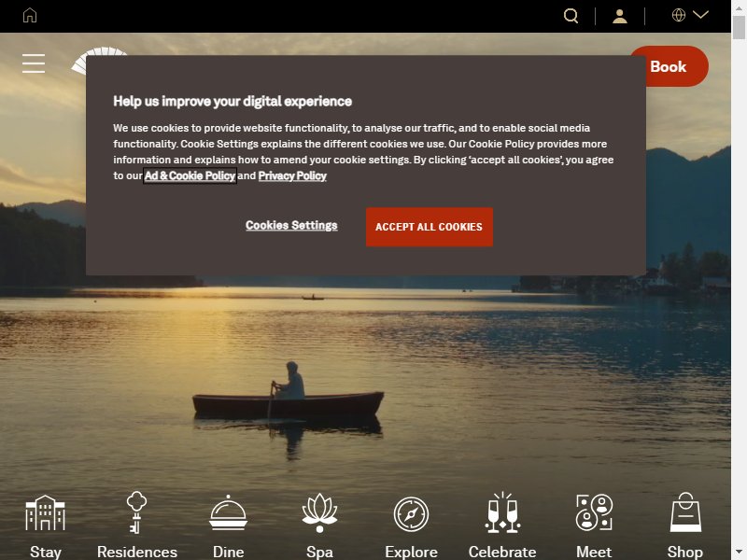This screenshot has width=747, height=560.
Task: Select the Meet label
Action: point(594,552)
